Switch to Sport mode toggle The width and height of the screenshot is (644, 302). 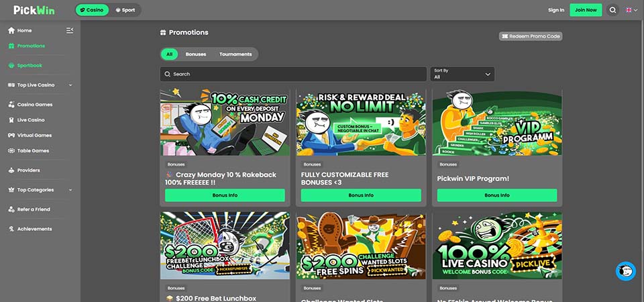pos(125,10)
